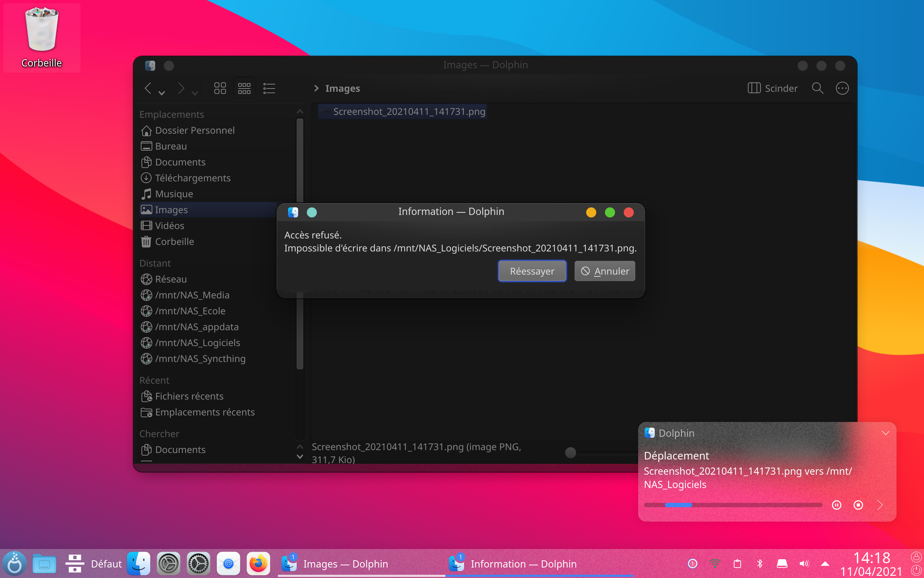
Task: Click the places panel scroll up arrow
Action: (300, 112)
